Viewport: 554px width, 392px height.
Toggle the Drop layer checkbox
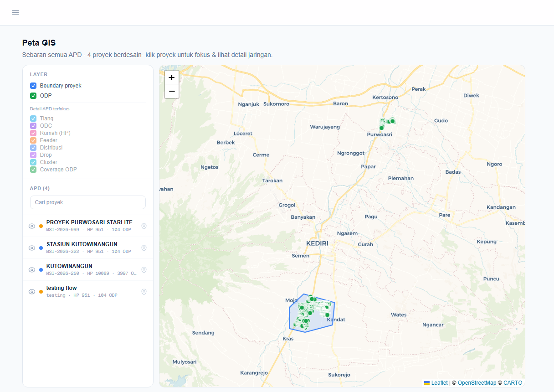click(x=33, y=155)
